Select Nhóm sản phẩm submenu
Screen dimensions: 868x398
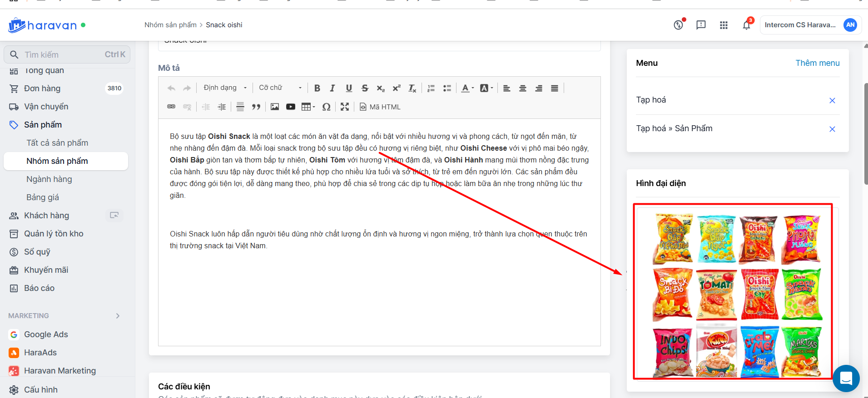tap(66, 161)
